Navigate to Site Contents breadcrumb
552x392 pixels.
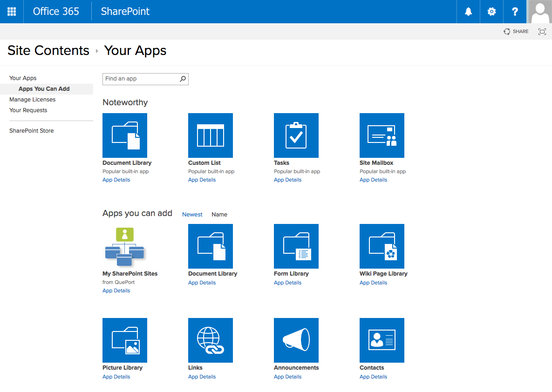pos(48,51)
